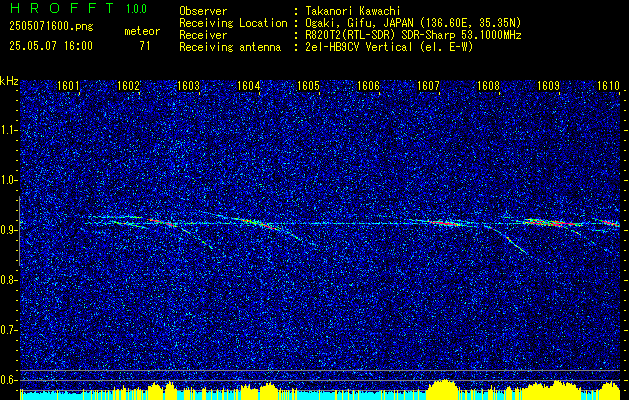The width and height of the screenshot is (629, 400).
Task: Click the yellow power peak under 1607
Action: pyautogui.click(x=444, y=390)
